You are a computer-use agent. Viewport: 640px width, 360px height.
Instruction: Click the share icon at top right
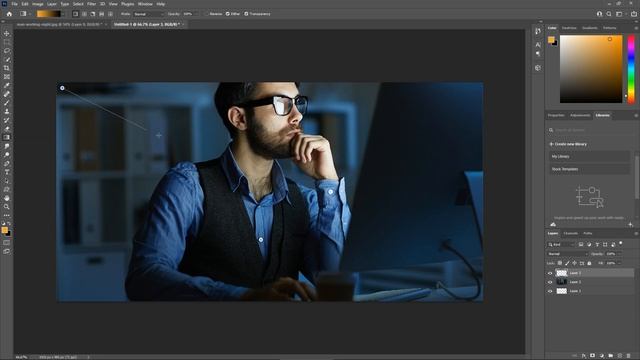coord(633,14)
